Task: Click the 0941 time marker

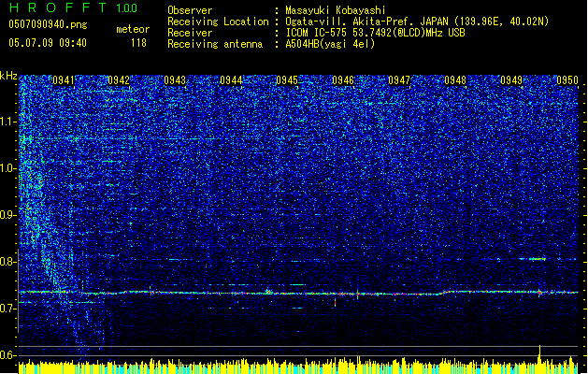Action: coord(63,79)
